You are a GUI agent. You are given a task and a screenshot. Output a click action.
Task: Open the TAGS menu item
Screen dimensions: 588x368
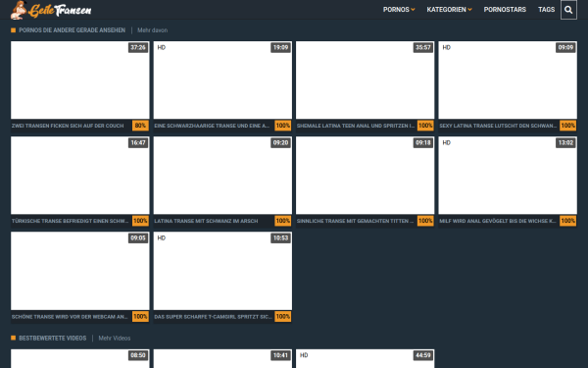(547, 10)
